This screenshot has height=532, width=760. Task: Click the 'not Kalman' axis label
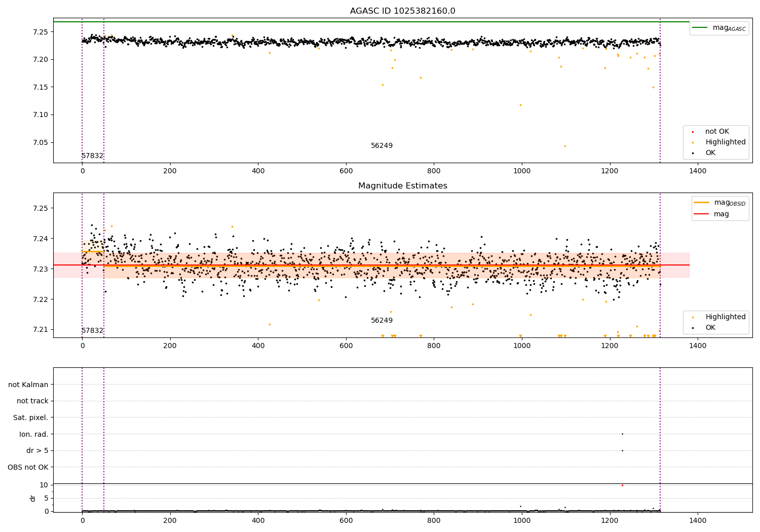coord(28,385)
